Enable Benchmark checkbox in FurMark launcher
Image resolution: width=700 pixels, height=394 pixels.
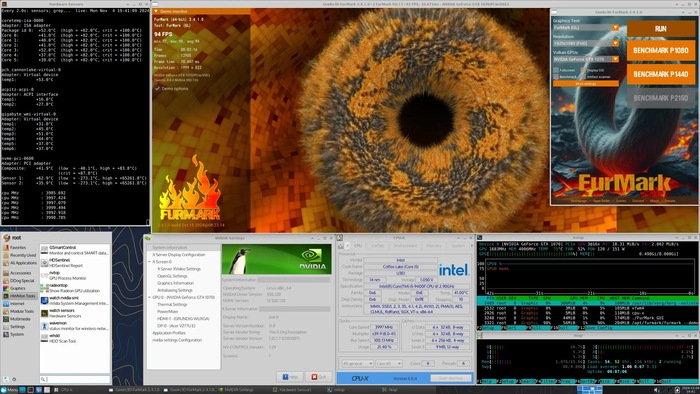556,77
